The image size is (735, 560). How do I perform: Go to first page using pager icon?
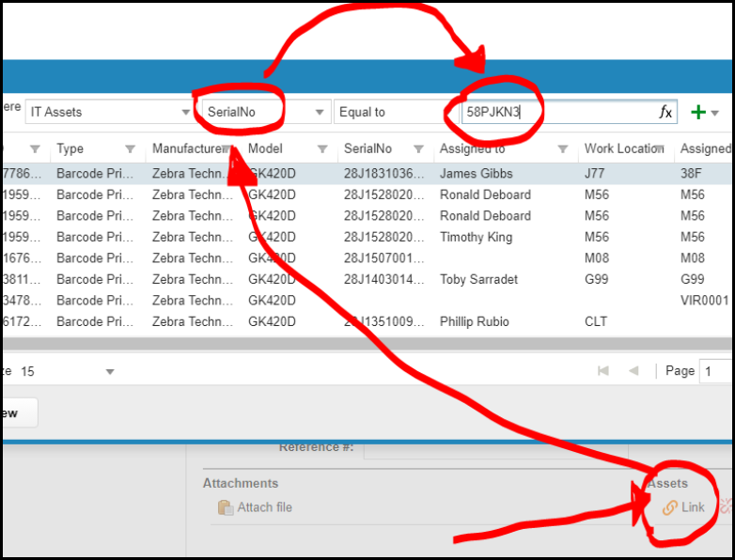[602, 371]
